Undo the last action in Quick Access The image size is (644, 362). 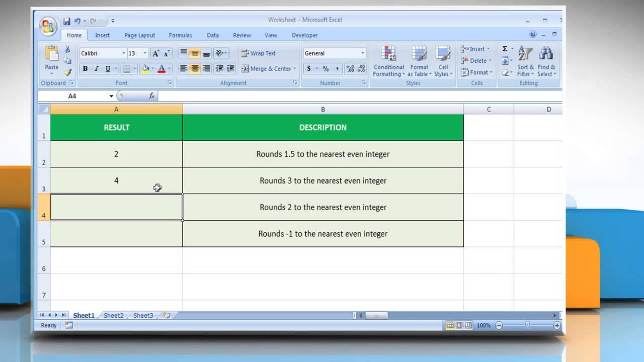pyautogui.click(x=77, y=21)
